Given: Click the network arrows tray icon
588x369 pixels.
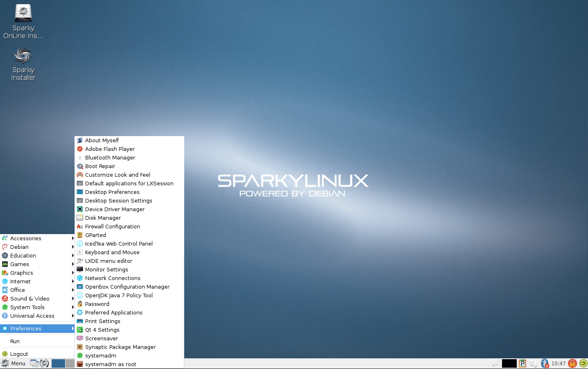Looking at the screenshot, I should 534,363.
